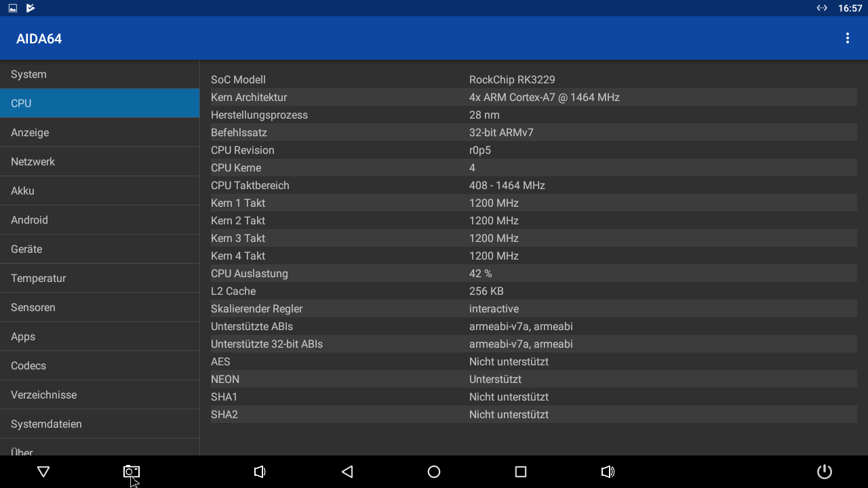Select the L2 Cache row label
868x488 pixels.
(x=233, y=291)
